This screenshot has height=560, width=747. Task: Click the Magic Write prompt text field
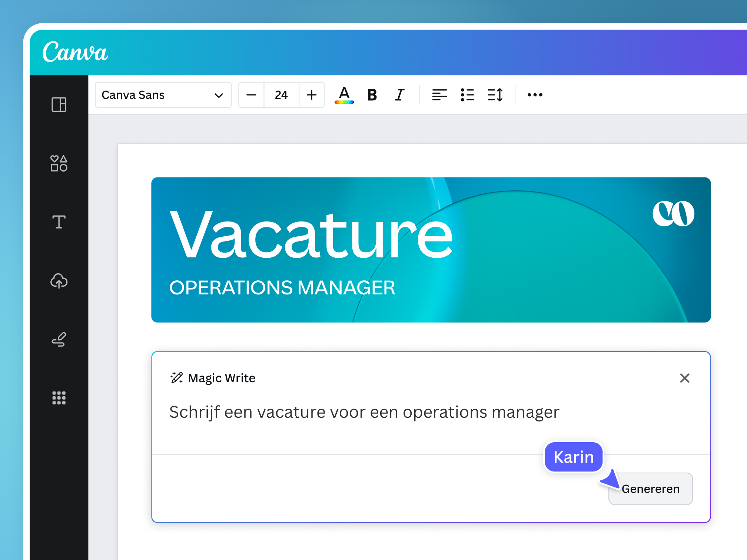point(364,412)
